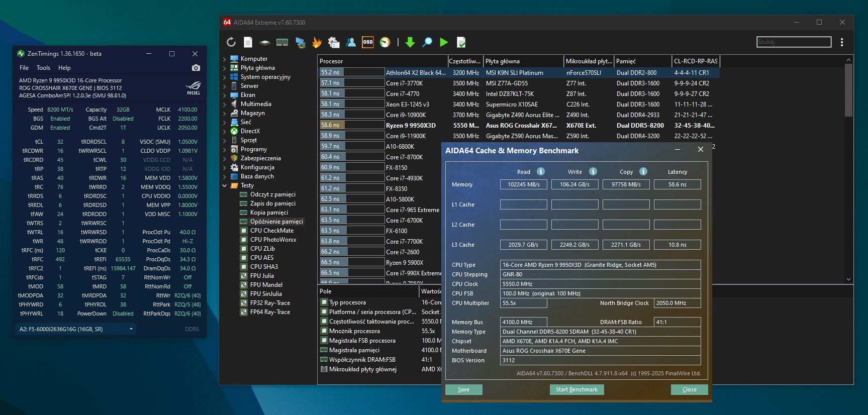
Task: Click the memory module icon in toolbar
Action: 282,42
